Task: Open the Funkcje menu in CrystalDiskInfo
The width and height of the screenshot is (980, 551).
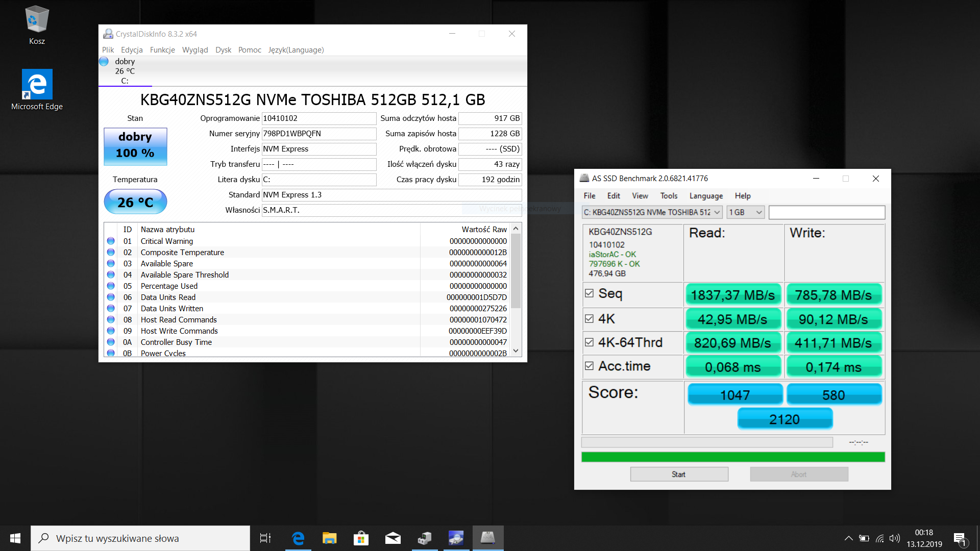Action: 162,49
